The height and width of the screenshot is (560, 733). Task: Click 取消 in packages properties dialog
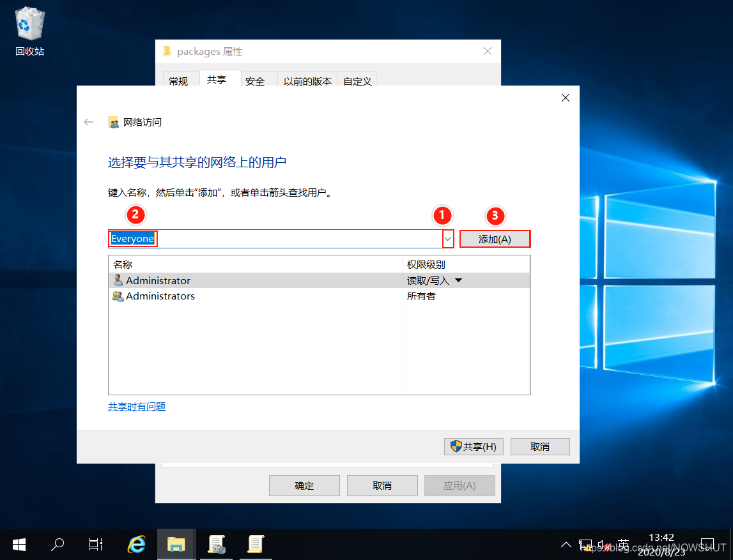(382, 486)
